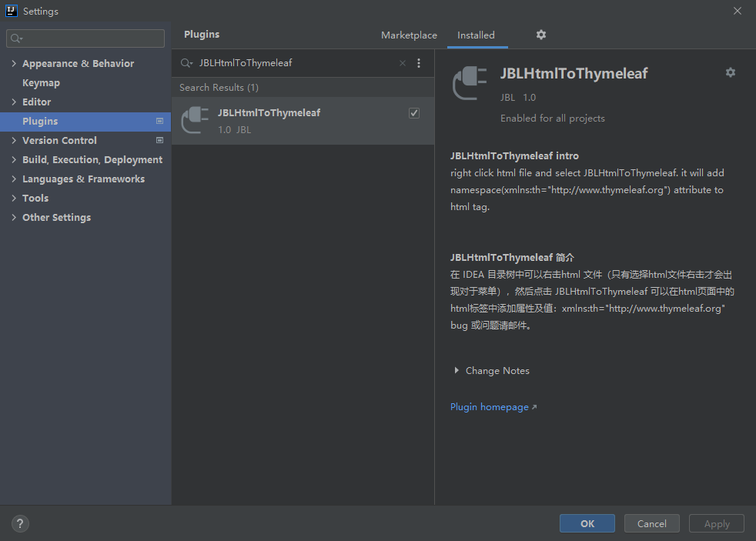Expand Version Control settings section
This screenshot has height=541, width=756.
(x=14, y=140)
